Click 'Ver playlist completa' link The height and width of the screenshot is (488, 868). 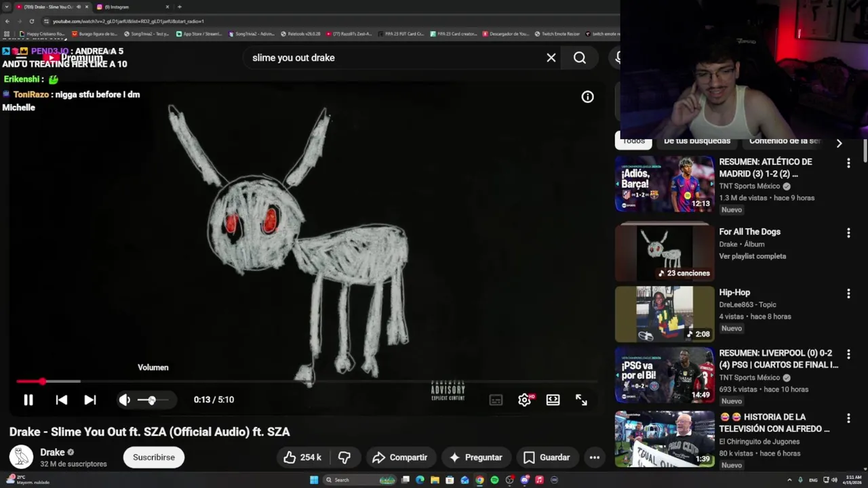752,256
